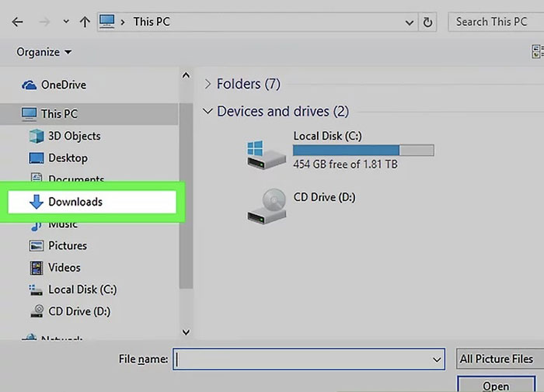Click the This PC monitor icon in sidebar
Screen dimensions: 544x392
pyautogui.click(x=29, y=114)
